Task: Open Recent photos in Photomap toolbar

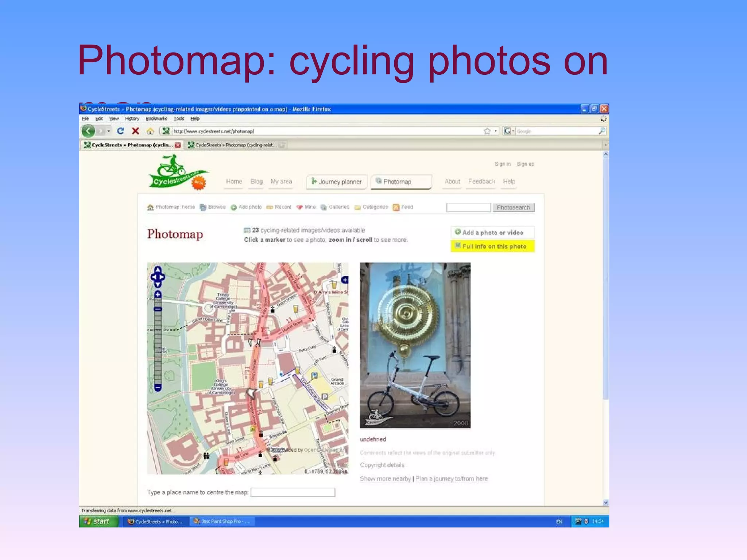Action: coord(279,207)
